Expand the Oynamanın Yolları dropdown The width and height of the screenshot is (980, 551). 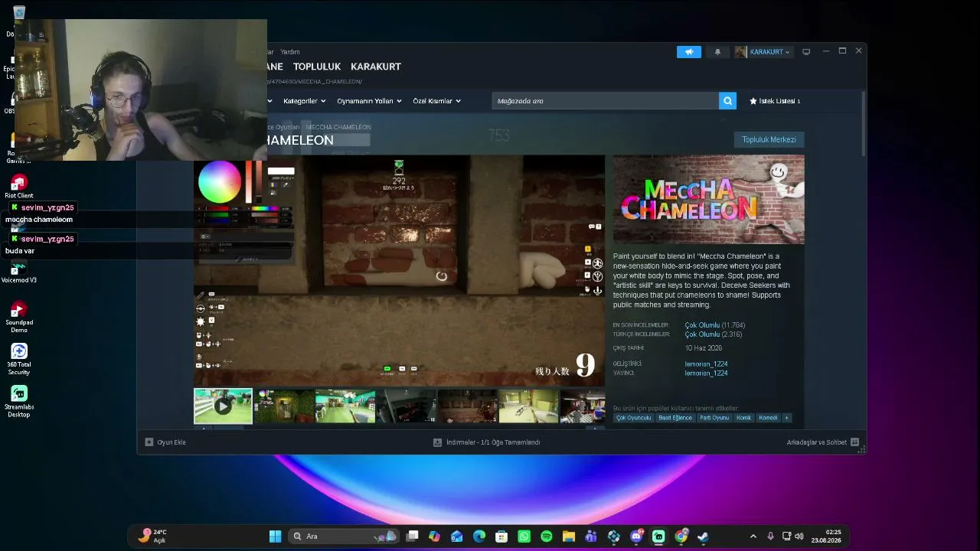coord(369,101)
